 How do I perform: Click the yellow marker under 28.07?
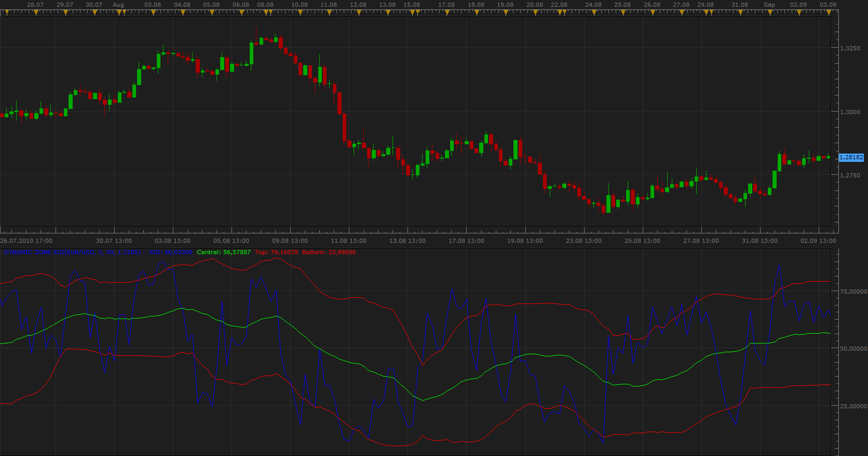coord(36,12)
